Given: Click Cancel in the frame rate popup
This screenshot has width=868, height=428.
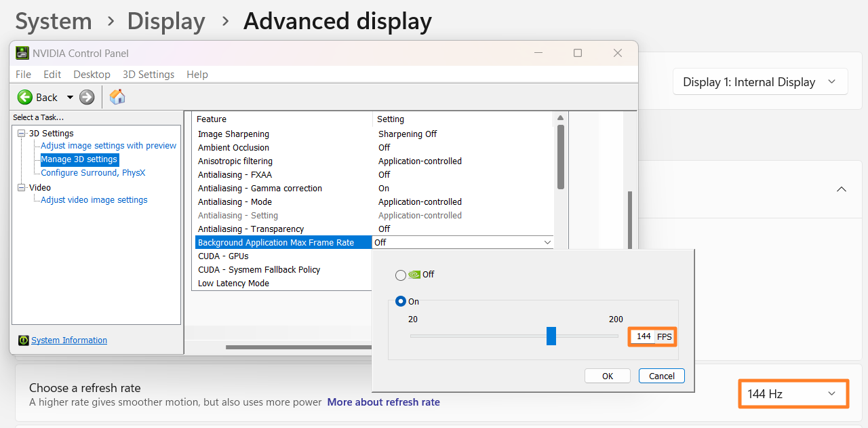Looking at the screenshot, I should click(662, 376).
